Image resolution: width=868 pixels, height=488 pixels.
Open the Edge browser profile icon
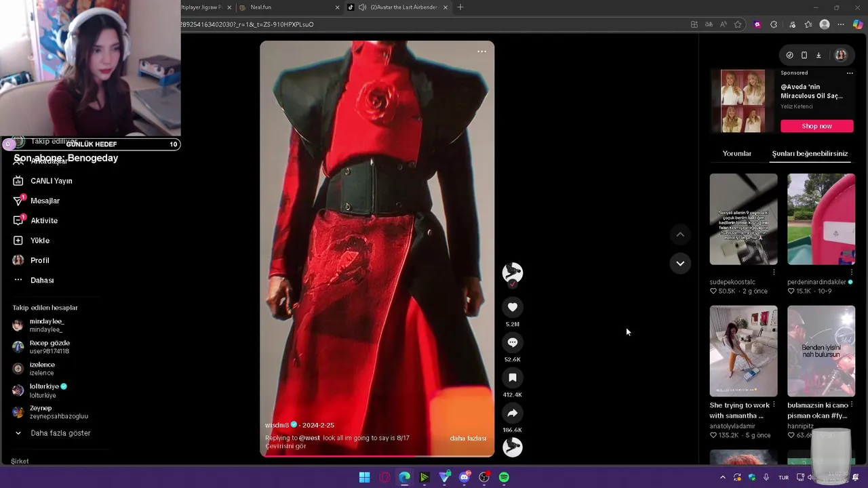coord(825,24)
